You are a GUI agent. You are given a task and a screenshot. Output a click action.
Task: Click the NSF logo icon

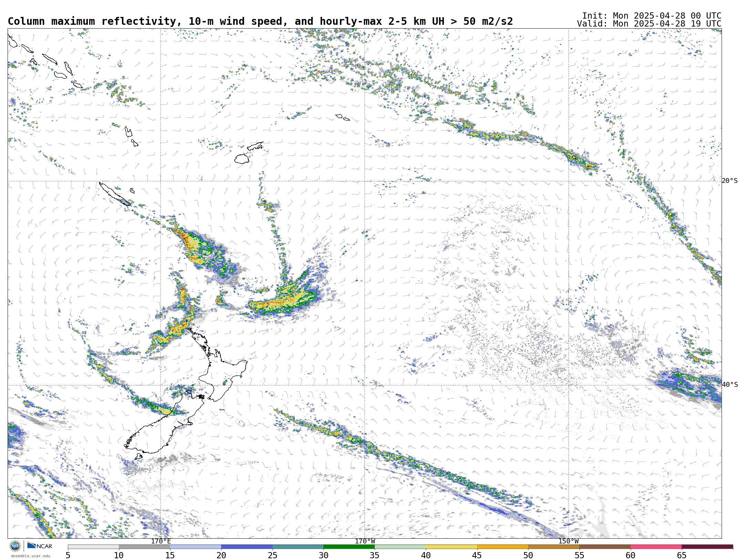click(15, 546)
